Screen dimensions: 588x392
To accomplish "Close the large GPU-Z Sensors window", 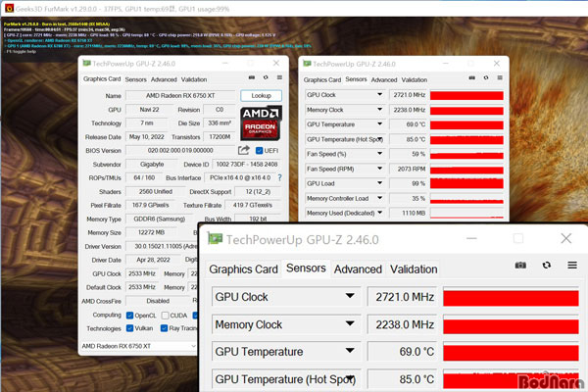I will [x=565, y=238].
